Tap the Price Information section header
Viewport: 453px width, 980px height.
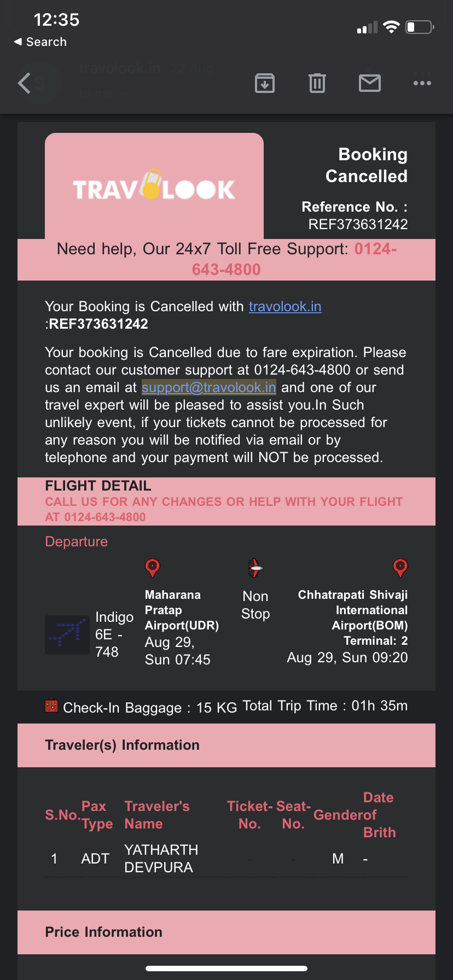103,932
